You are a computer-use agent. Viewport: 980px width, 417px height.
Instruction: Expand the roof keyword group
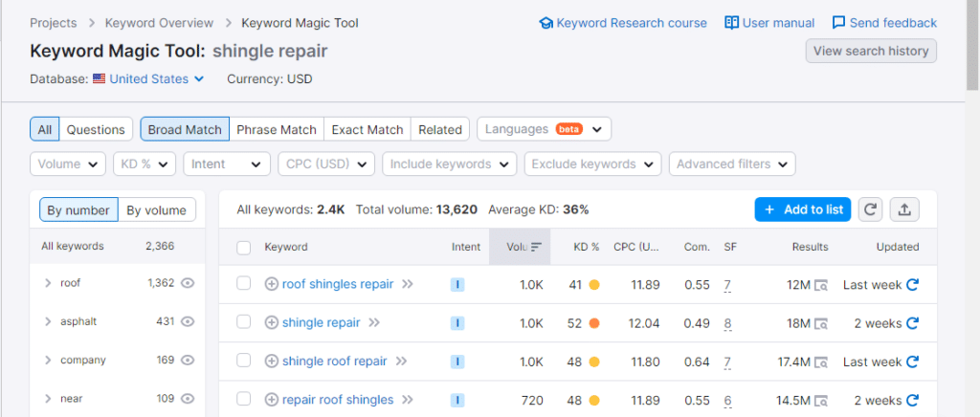tap(48, 283)
